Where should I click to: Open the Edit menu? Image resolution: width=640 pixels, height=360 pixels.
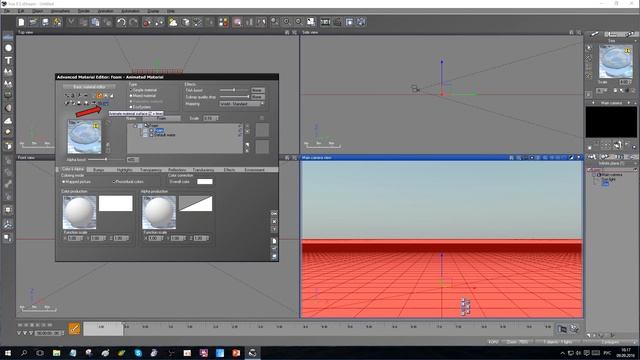[x=21, y=11]
